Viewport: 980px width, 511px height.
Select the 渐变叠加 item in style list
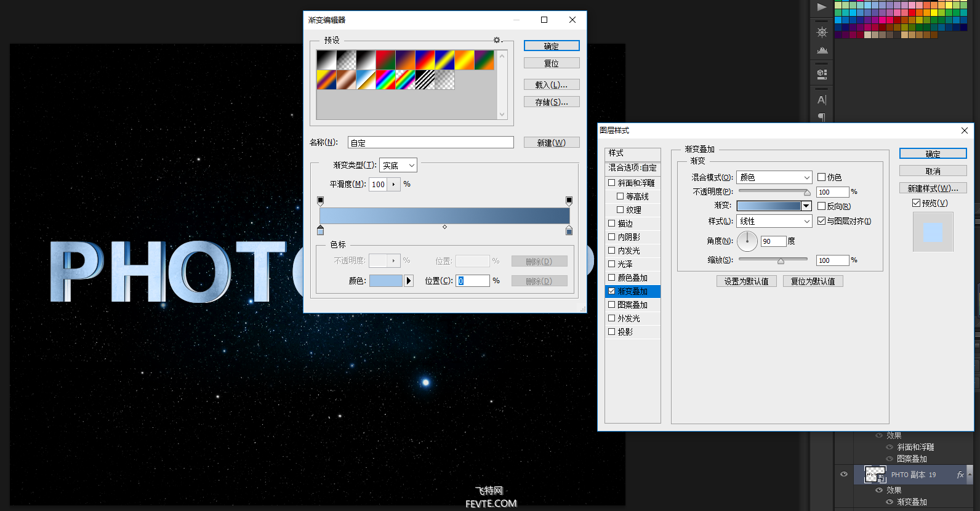point(633,291)
